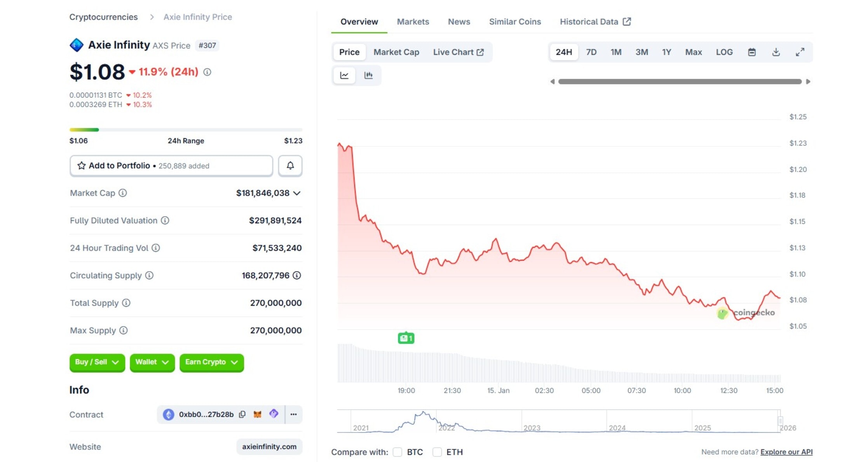Expand chart to fullscreen

click(800, 52)
